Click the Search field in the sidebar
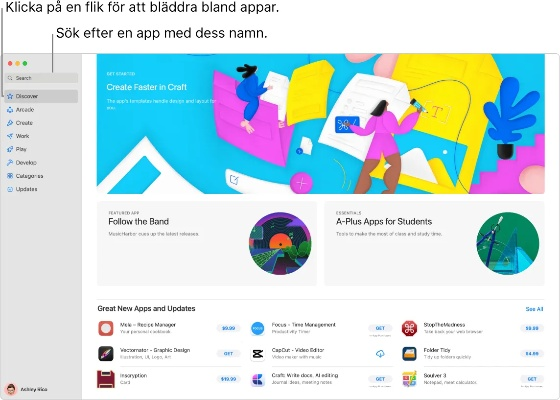The width and height of the screenshot is (560, 400). pos(41,78)
